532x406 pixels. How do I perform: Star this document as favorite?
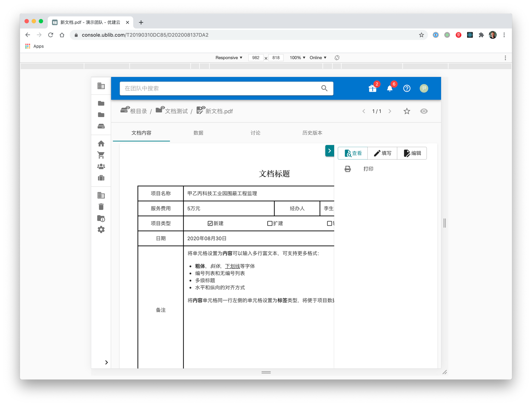click(x=407, y=111)
